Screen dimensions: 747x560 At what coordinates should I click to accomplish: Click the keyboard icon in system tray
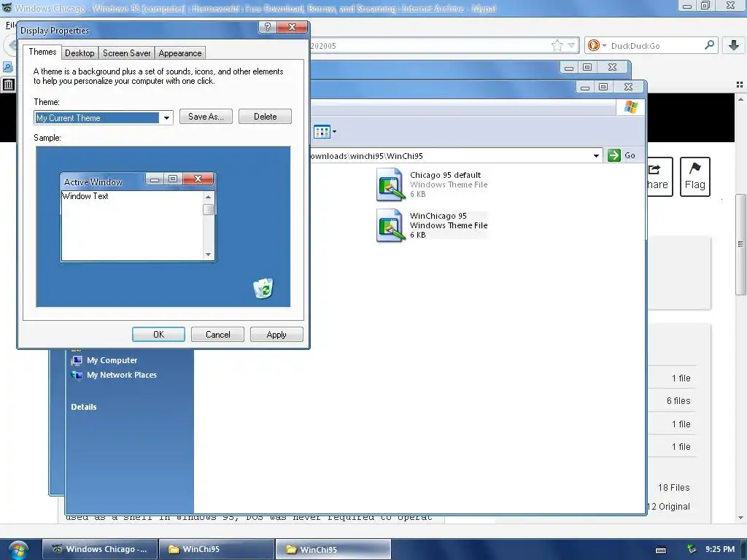click(x=661, y=550)
